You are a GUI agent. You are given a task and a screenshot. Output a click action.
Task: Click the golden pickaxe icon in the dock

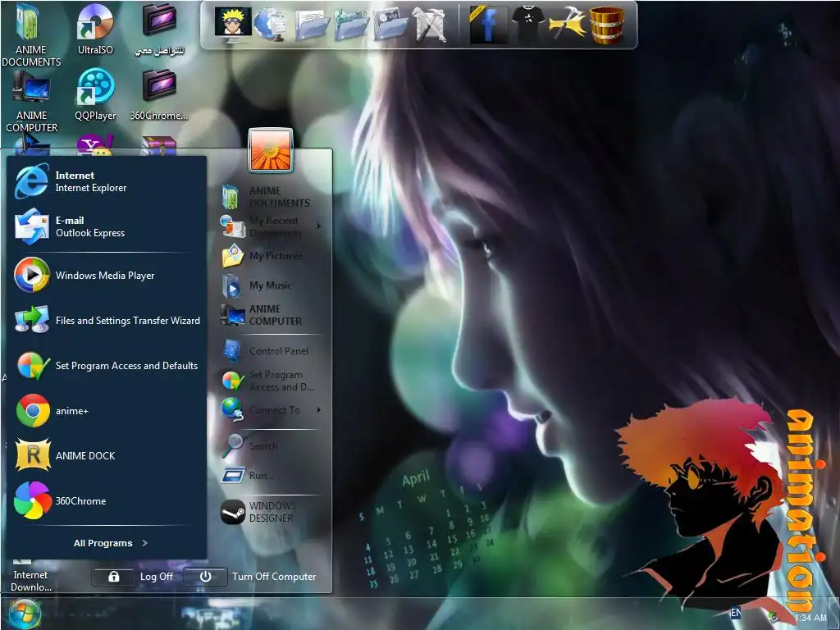pos(566,25)
